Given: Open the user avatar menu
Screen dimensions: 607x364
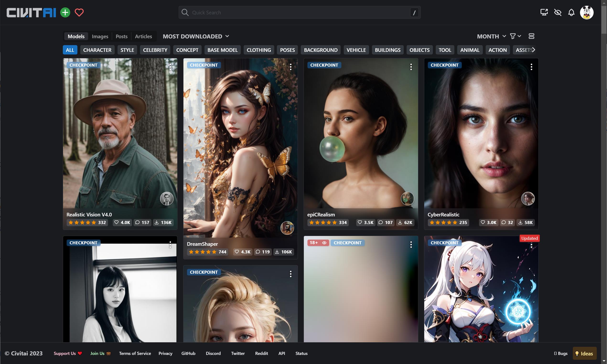Looking at the screenshot, I should tap(587, 12).
